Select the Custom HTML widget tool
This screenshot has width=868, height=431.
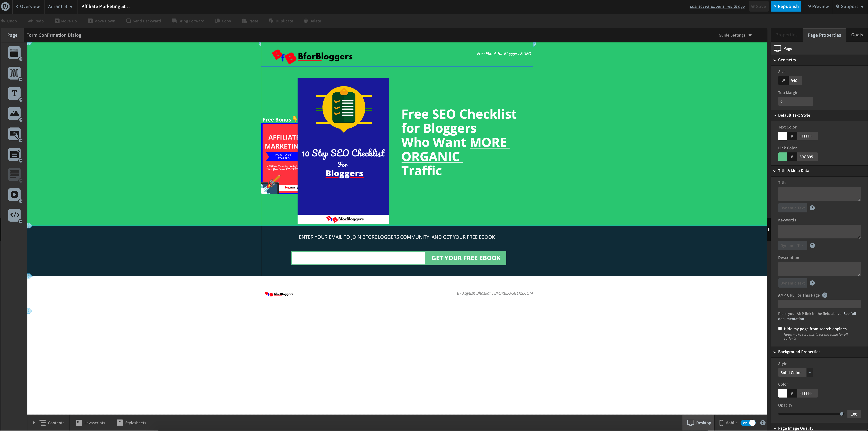tap(14, 215)
